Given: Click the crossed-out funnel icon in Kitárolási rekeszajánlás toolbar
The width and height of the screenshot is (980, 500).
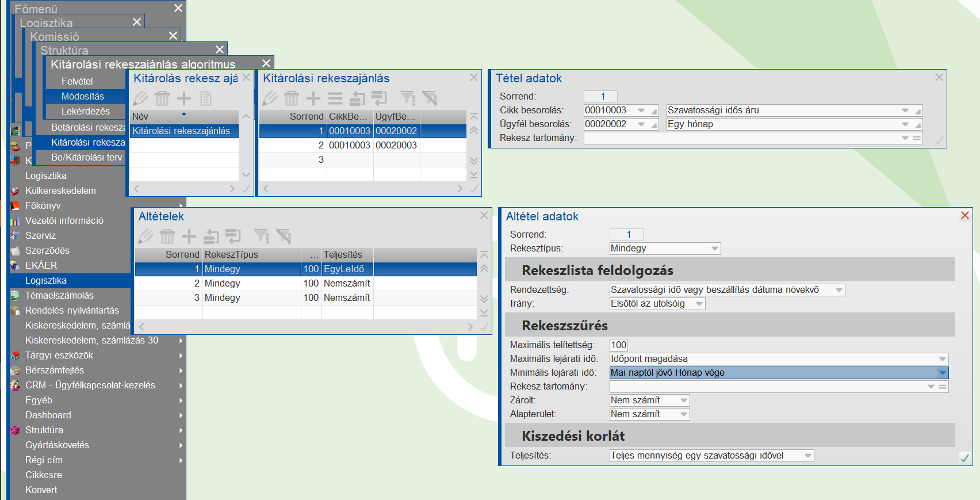Looking at the screenshot, I should point(430,98).
